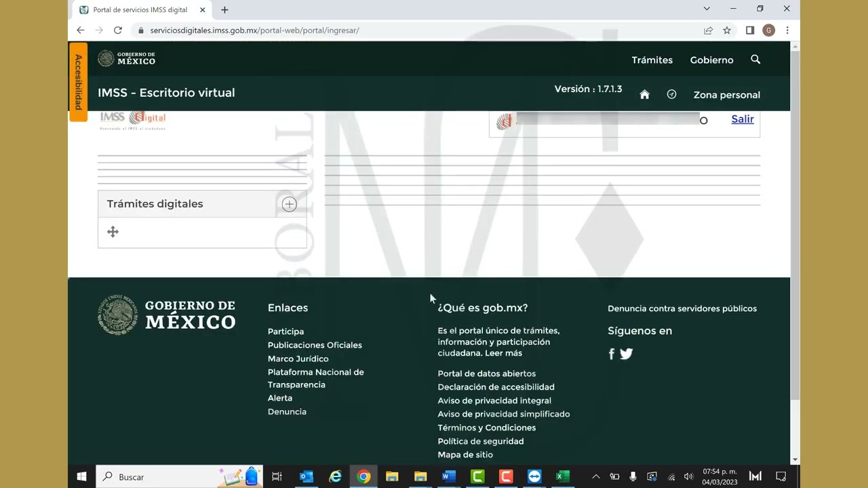Select the Portal de servicios IMSS digital tab
Viewport: 868px width, 488px height.
tap(142, 10)
